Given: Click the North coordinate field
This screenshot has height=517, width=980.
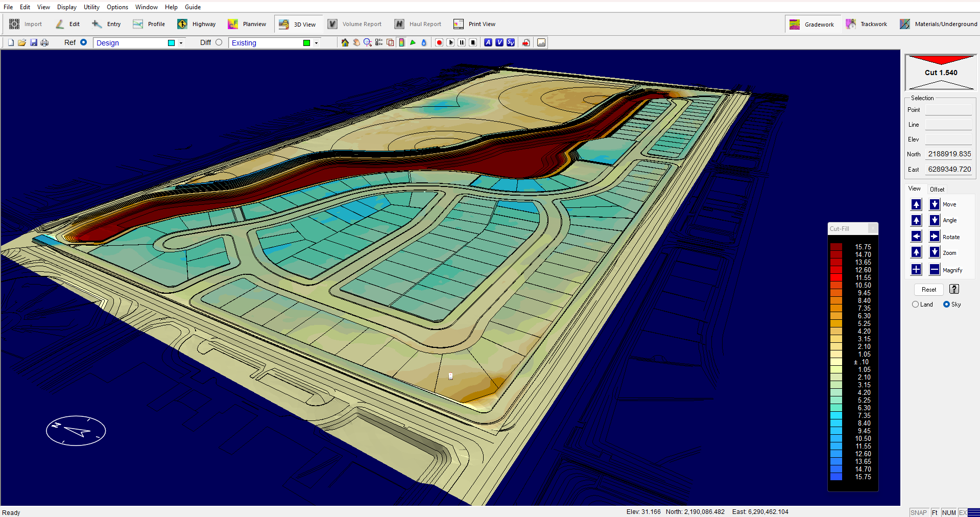Looking at the screenshot, I should 949,154.
